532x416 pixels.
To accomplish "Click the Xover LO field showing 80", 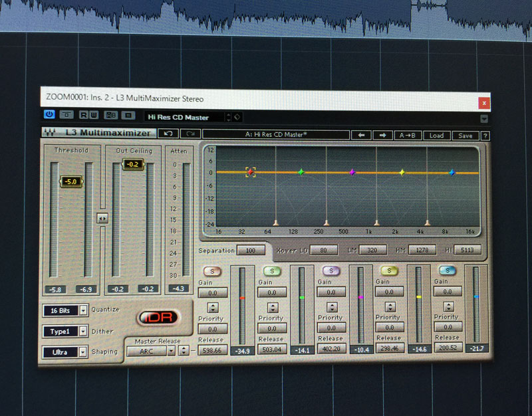I will pyautogui.click(x=324, y=250).
